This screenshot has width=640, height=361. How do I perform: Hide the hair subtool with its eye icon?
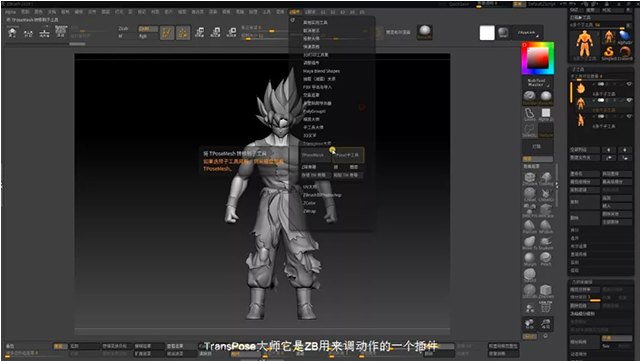tap(629, 84)
